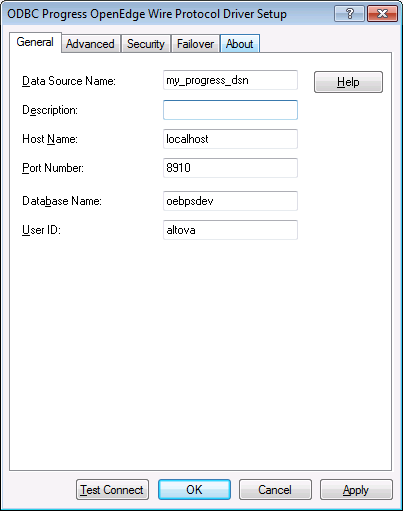Select the Host Name field with localhost
403x511 pixels.
230,139
